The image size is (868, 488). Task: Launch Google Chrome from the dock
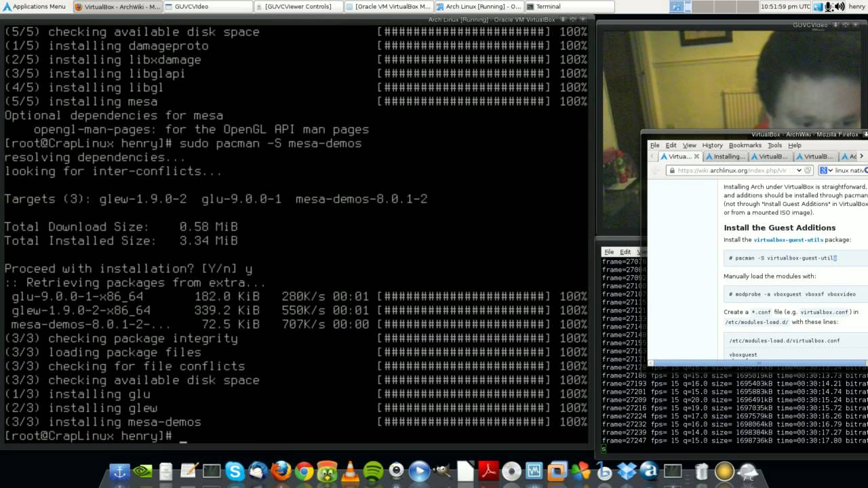point(304,471)
